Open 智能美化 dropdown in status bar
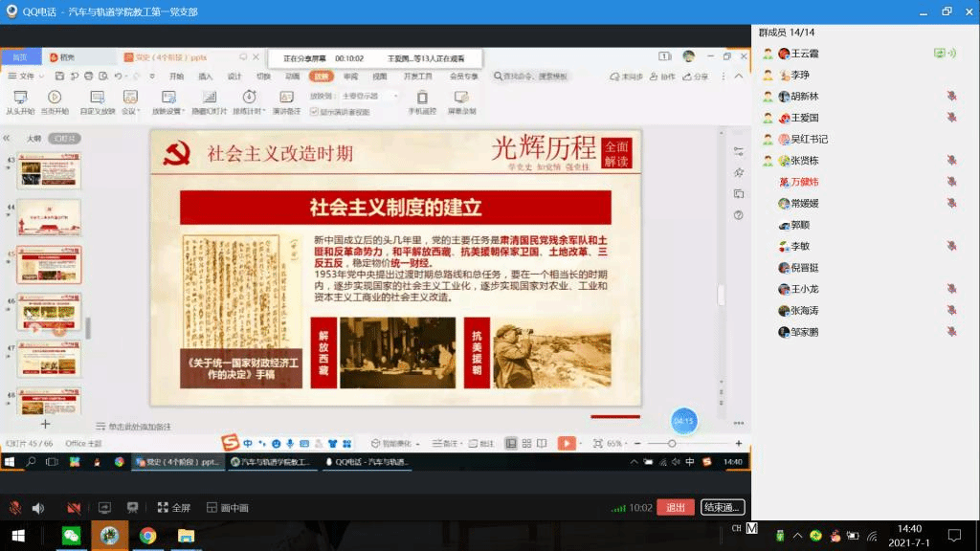The height and width of the screenshot is (551, 980). click(x=395, y=444)
